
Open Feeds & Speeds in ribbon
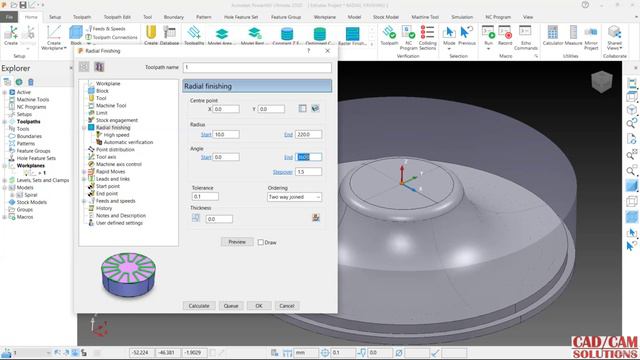click(105, 29)
